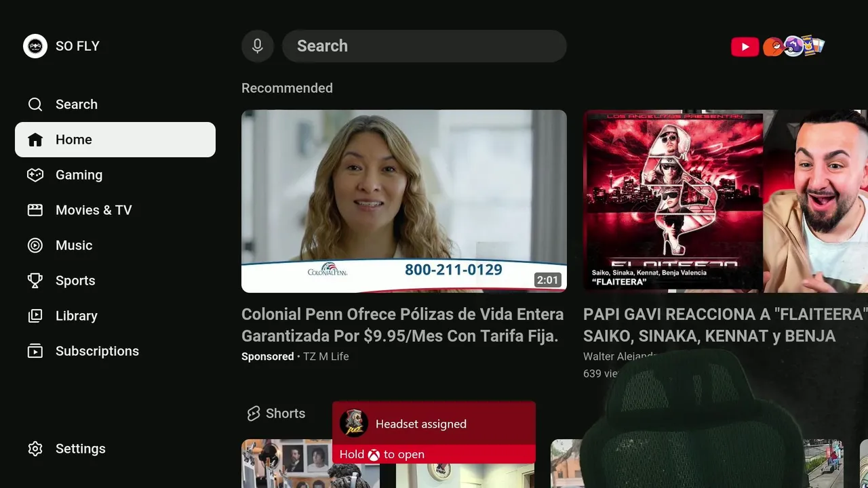Image resolution: width=868 pixels, height=488 pixels.
Task: Click the Search label in sidebar
Action: coord(77,104)
